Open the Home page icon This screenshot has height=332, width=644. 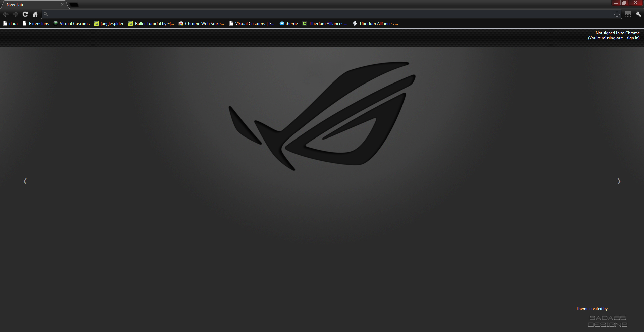pos(35,14)
